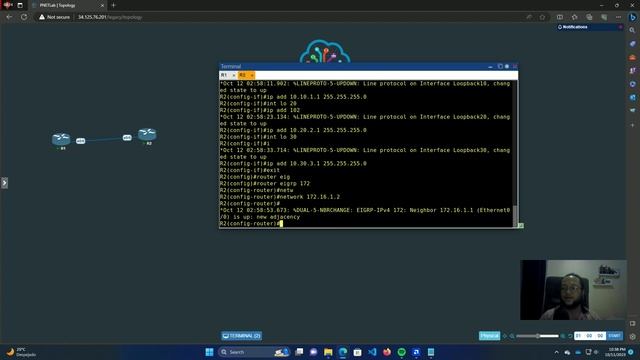Click the reset timer icon

point(570,336)
